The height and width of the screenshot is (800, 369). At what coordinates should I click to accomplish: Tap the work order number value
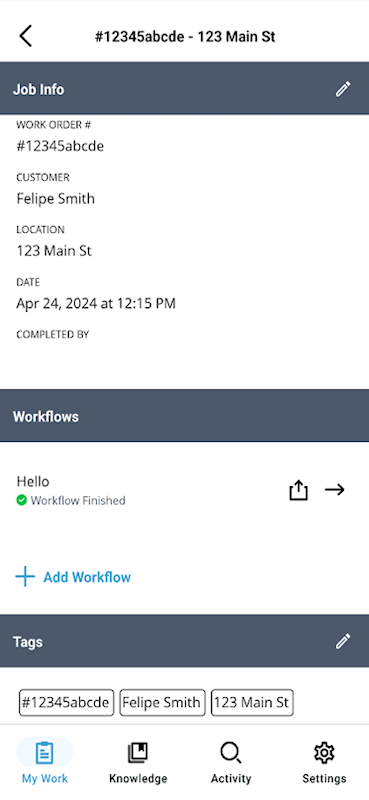tap(60, 146)
